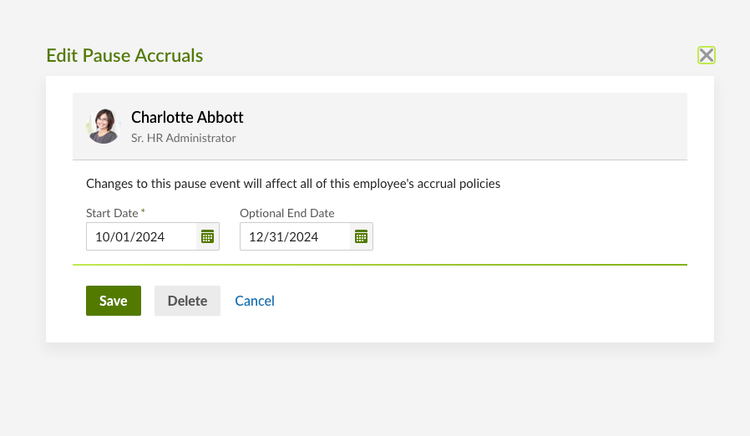Click the Sr. HR Administrator job title

tap(183, 138)
